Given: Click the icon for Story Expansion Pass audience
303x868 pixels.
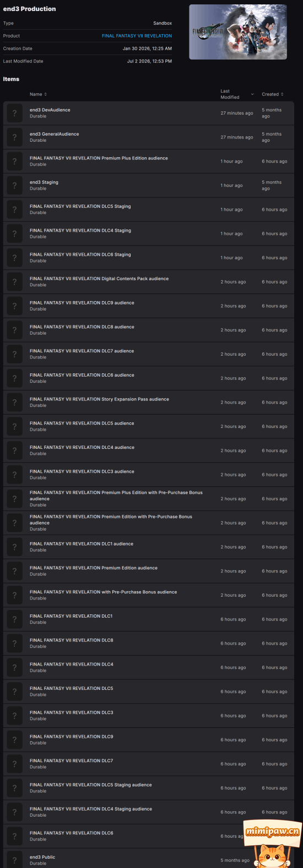Looking at the screenshot, I should 15,402.
